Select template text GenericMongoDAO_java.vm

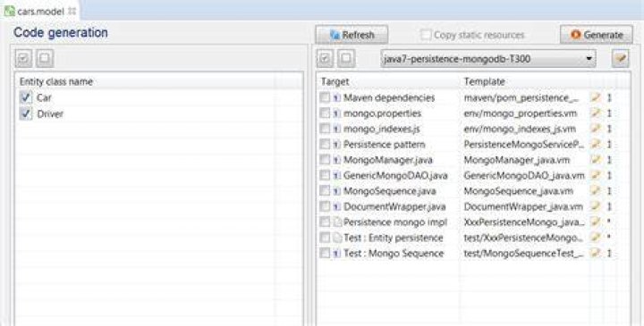click(524, 176)
